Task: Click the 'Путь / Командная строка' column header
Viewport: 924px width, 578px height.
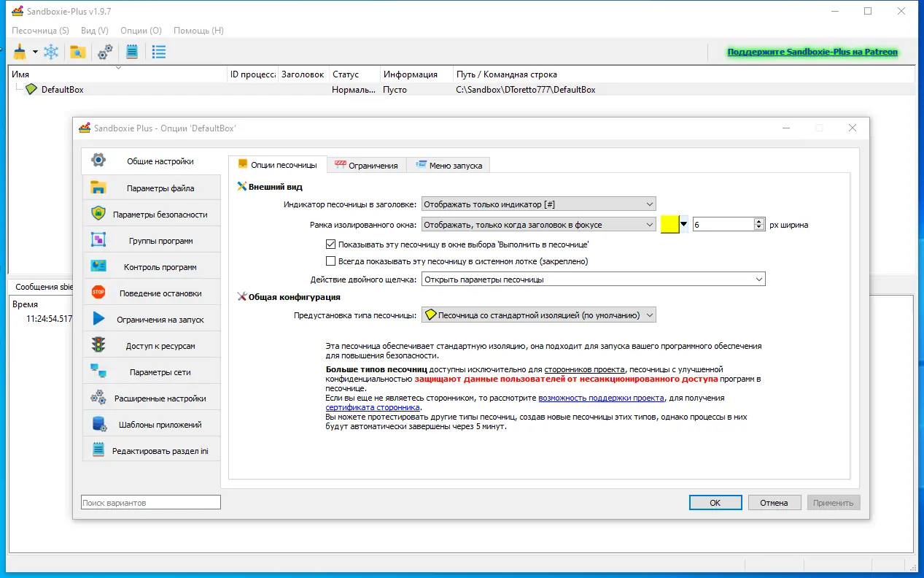Action: (x=683, y=74)
